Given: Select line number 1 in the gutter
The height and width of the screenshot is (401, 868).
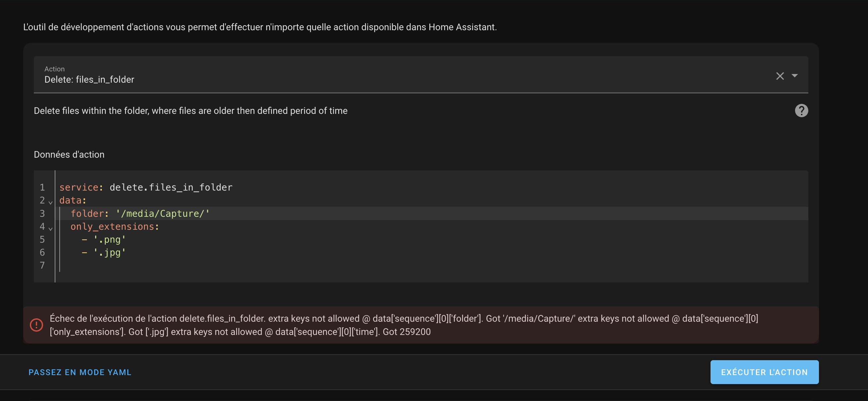Looking at the screenshot, I should coord(42,187).
